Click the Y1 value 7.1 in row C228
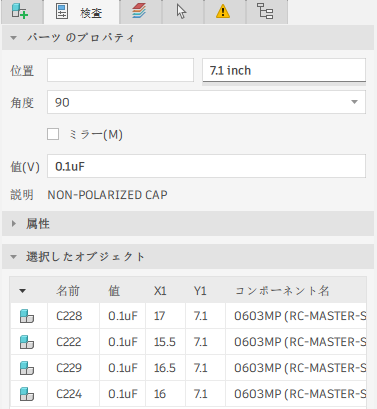The height and width of the screenshot is (409, 377). (x=205, y=316)
